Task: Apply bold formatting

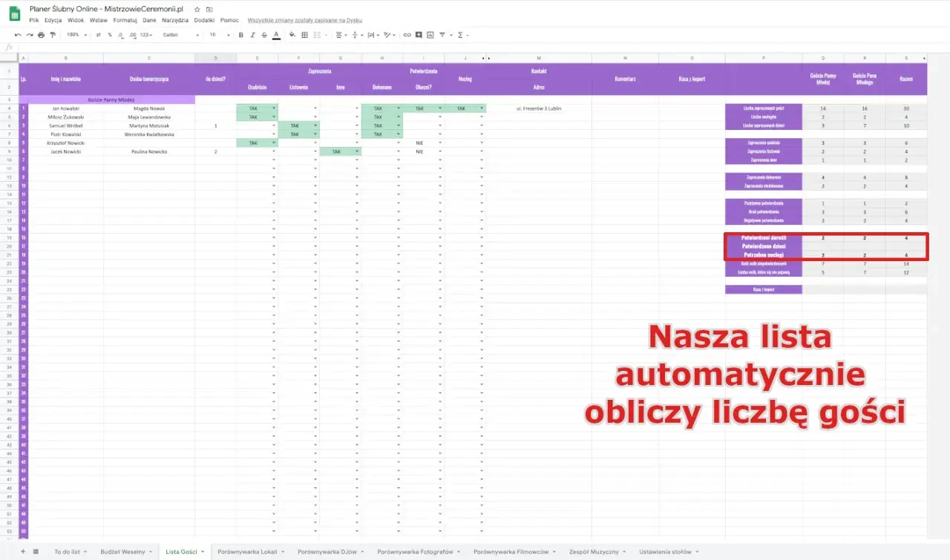Action: (241, 35)
